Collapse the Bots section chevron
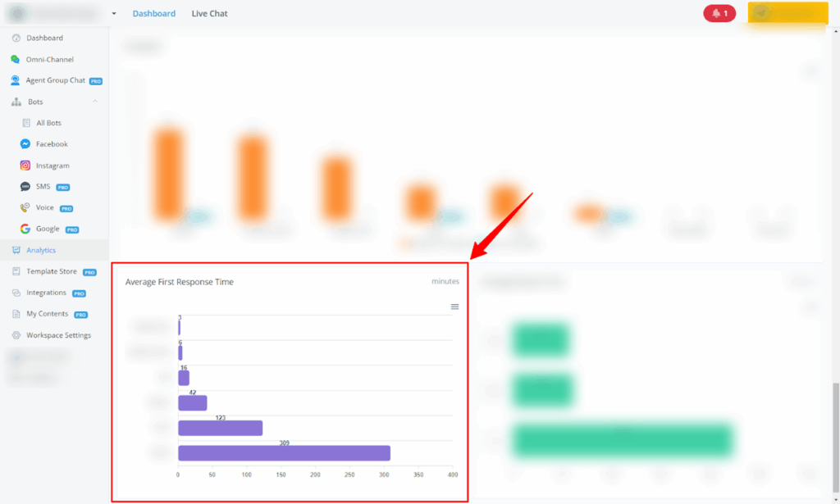The height and width of the screenshot is (504, 840). pyautogui.click(x=95, y=102)
